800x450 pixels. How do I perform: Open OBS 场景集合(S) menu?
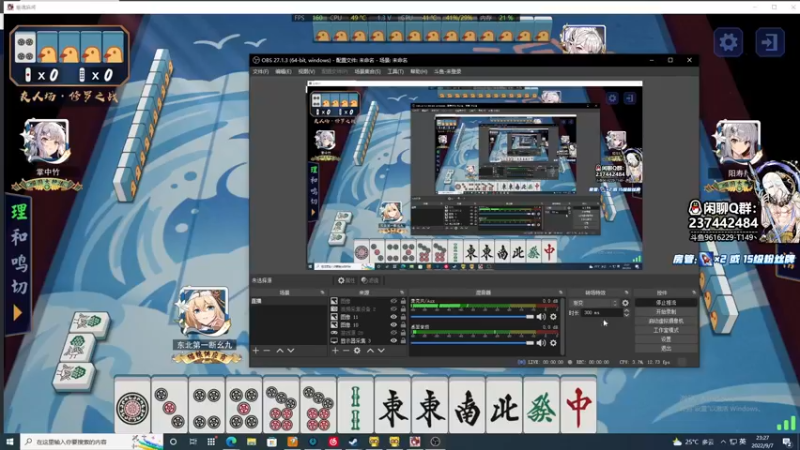coord(367,71)
